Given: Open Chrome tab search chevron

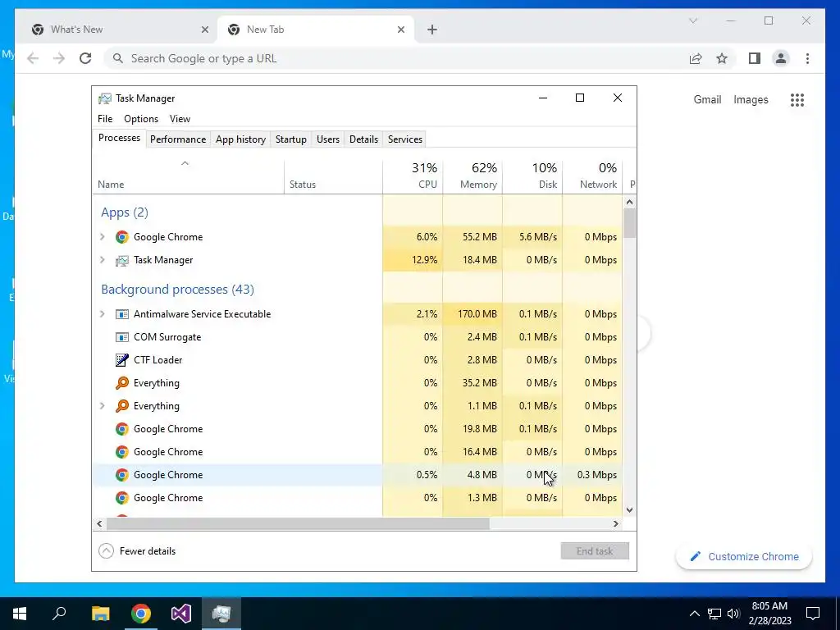Looking at the screenshot, I should tap(693, 21).
